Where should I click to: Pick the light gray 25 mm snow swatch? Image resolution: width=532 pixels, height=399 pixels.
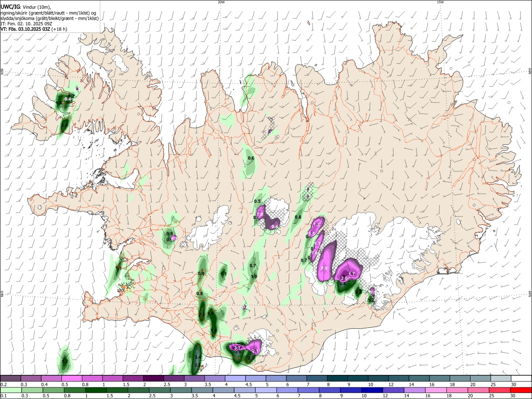point(501,379)
